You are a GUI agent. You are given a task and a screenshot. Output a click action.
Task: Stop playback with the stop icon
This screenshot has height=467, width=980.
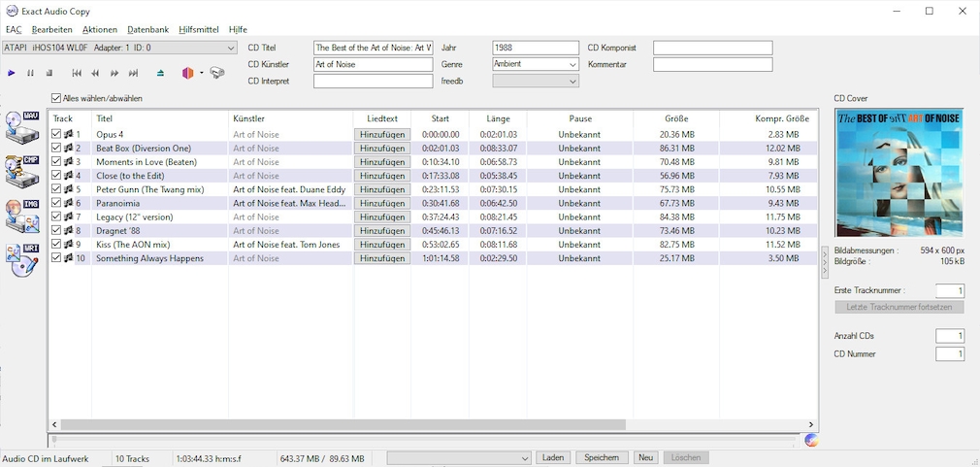(x=49, y=73)
